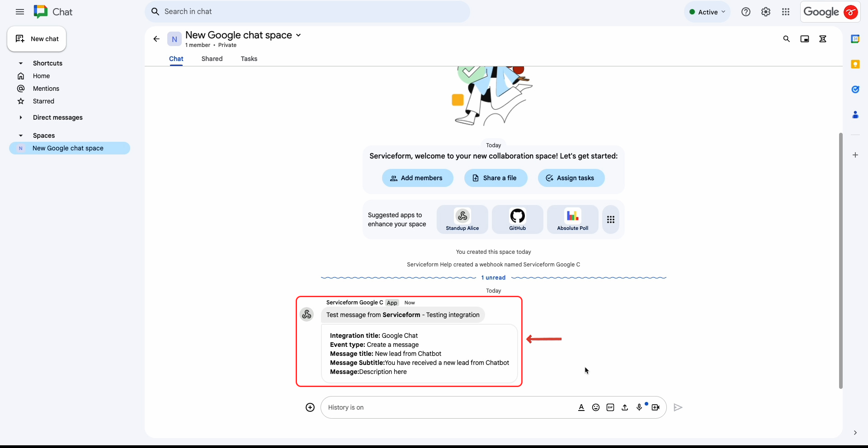Open Google Calendar in side panel
Viewport: 868px width, 448px height.
855,39
